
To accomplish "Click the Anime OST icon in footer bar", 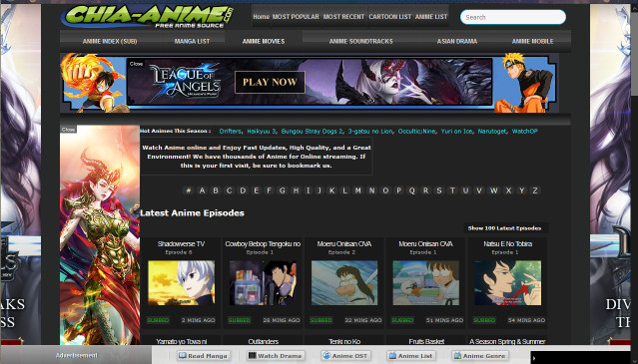I will [x=326, y=356].
